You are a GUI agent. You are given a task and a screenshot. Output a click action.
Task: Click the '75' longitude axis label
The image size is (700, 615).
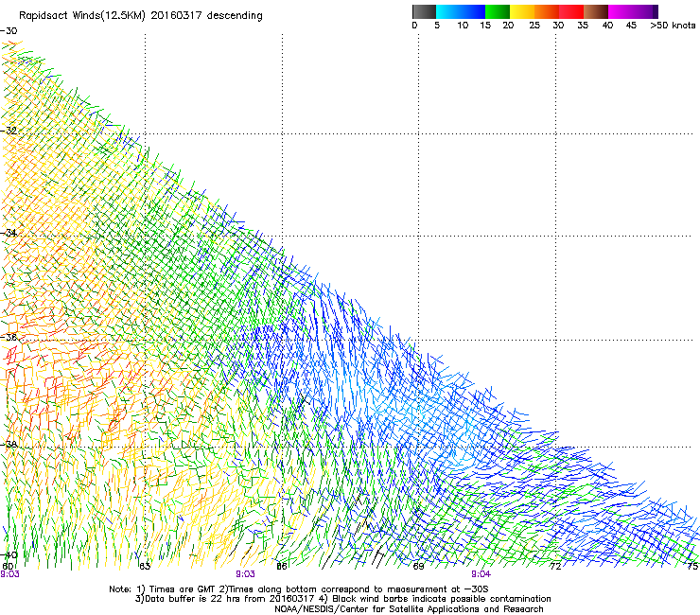(x=692, y=567)
